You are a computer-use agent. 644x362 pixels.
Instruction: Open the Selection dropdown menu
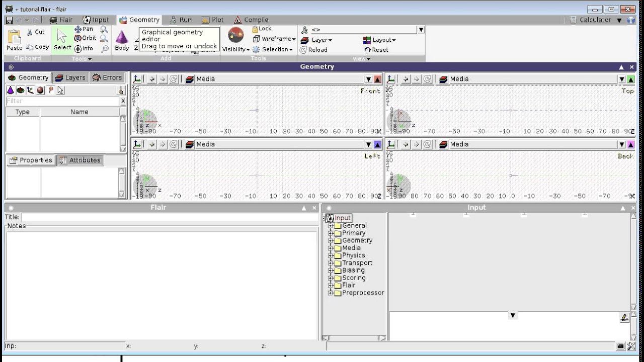(273, 49)
